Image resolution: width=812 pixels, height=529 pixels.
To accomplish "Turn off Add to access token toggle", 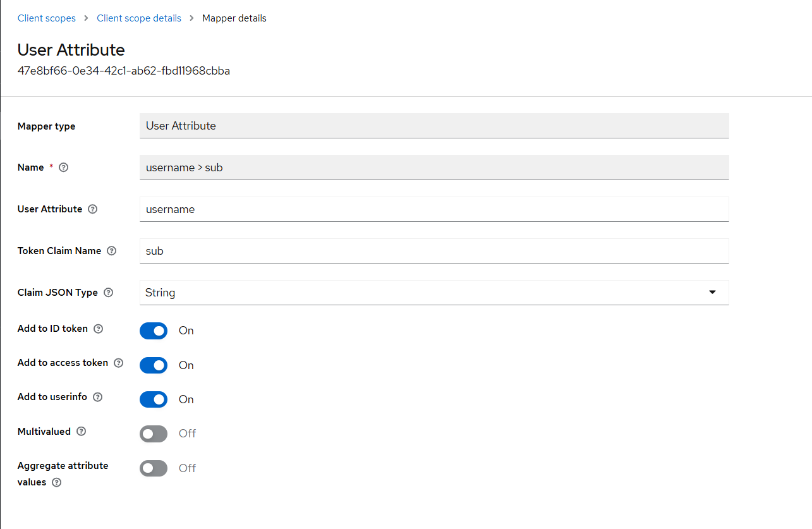I will [154, 365].
